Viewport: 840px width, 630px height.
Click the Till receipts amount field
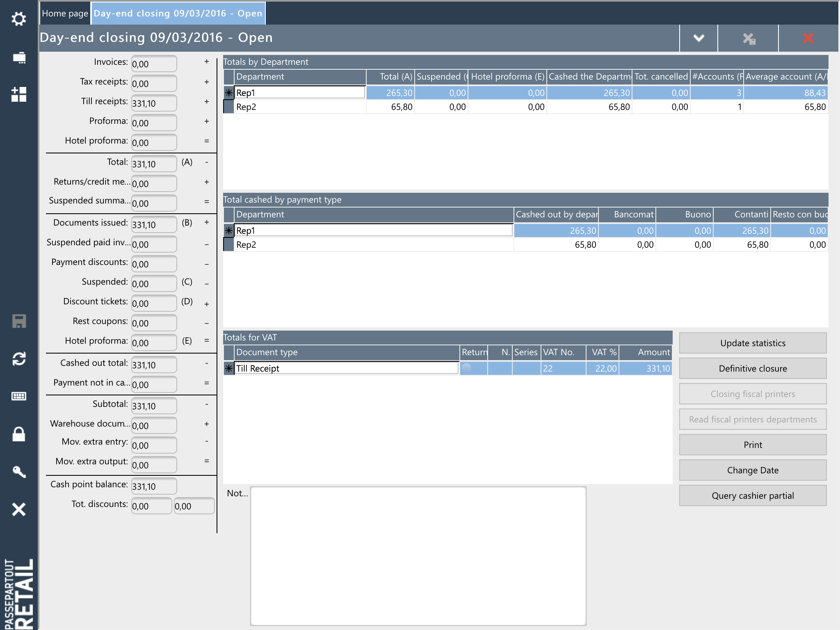tap(154, 103)
